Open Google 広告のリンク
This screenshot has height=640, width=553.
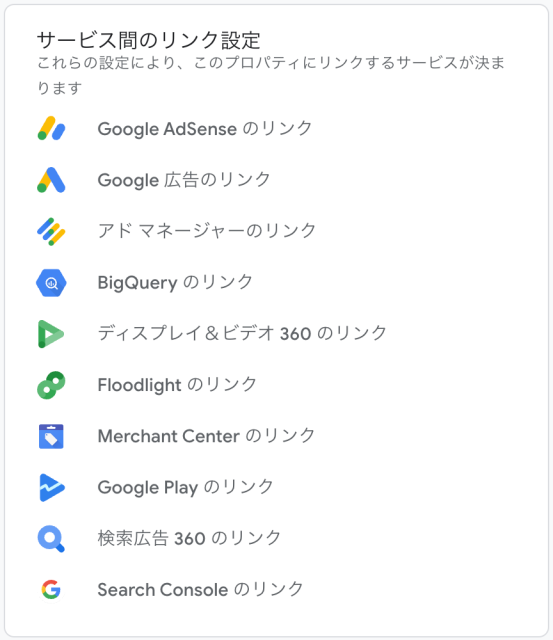point(184,180)
